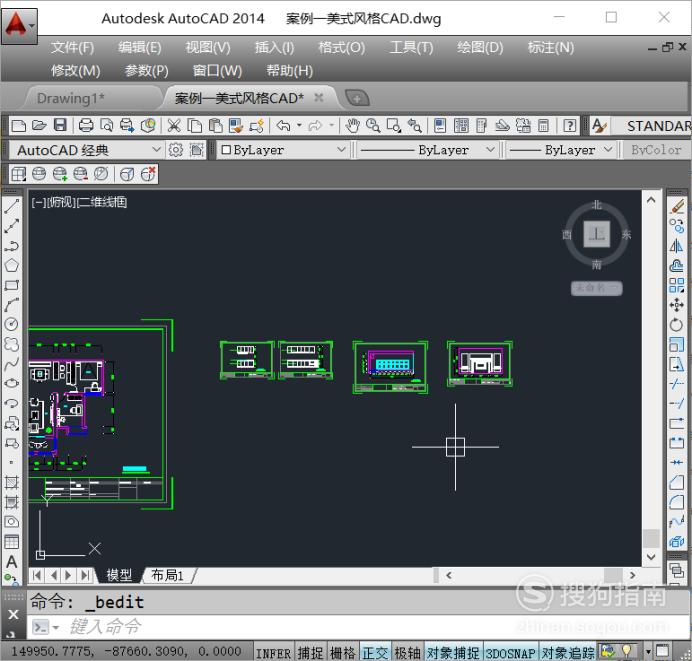Toggle INFER constraints in status bar
Viewport: 692px width, 661px height.
tap(273, 653)
